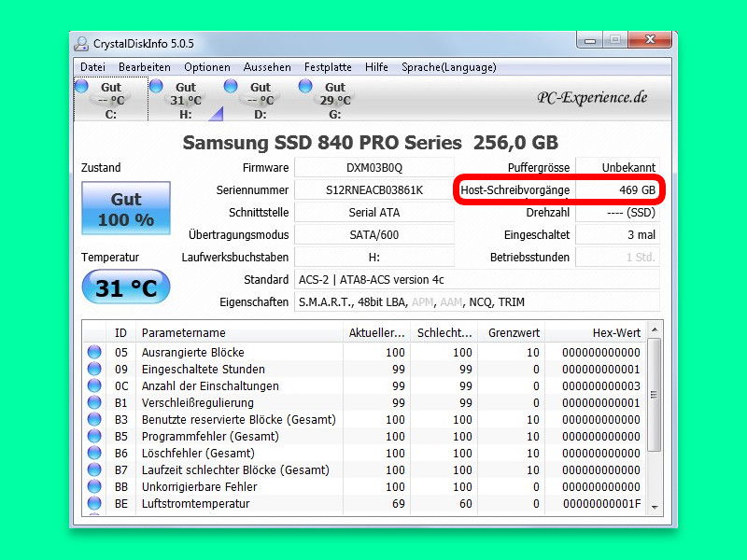Open the Datei menu
Viewport: 747px width, 560px height.
pos(92,67)
